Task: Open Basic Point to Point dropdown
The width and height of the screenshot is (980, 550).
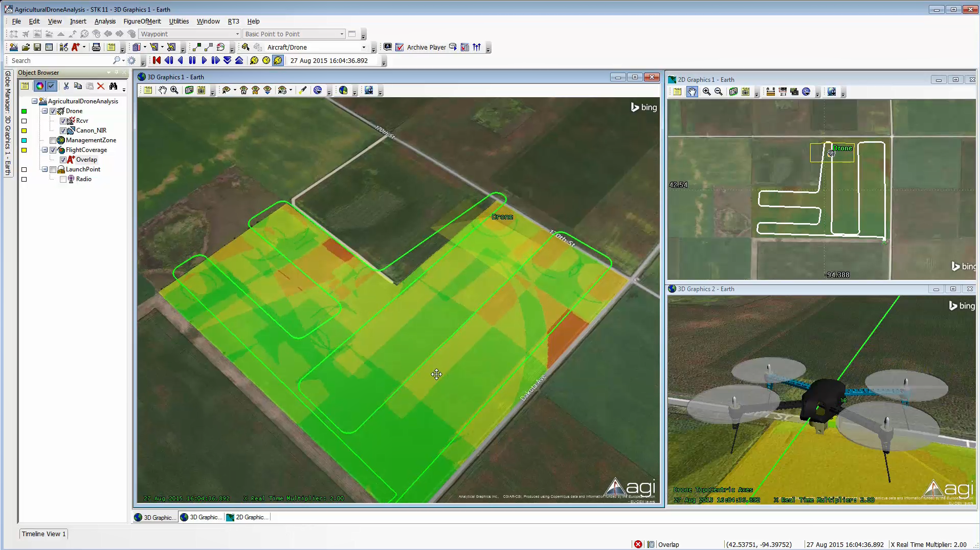Action: 342,34
